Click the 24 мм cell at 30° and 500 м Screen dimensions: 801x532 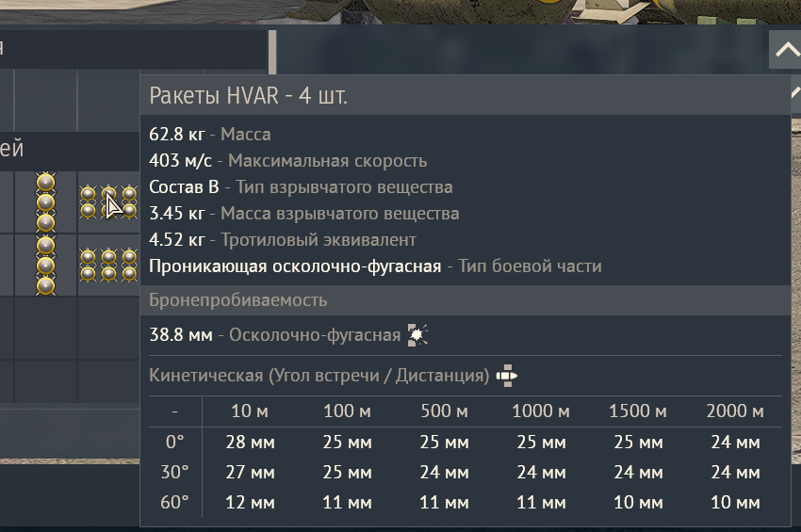[445, 473]
